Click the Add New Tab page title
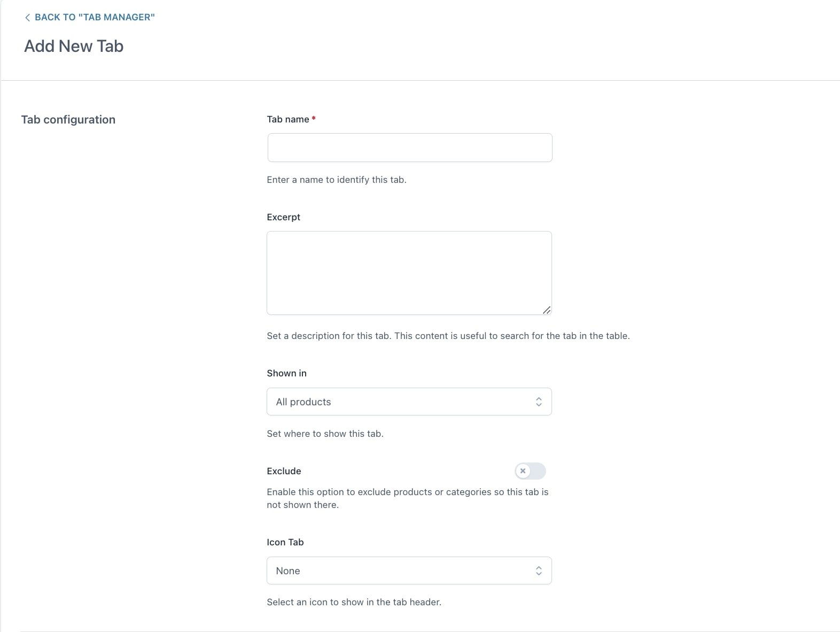The height and width of the screenshot is (632, 840). [x=74, y=47]
